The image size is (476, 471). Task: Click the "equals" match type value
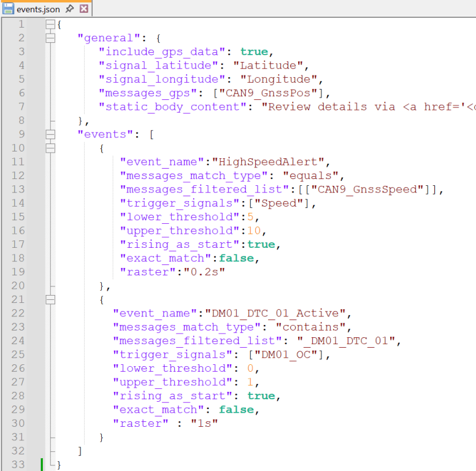pos(311,175)
